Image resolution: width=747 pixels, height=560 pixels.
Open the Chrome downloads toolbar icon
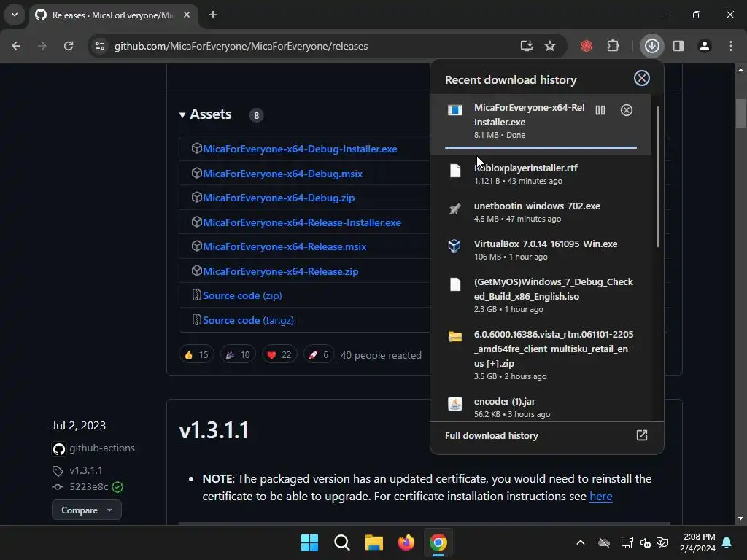(x=651, y=46)
